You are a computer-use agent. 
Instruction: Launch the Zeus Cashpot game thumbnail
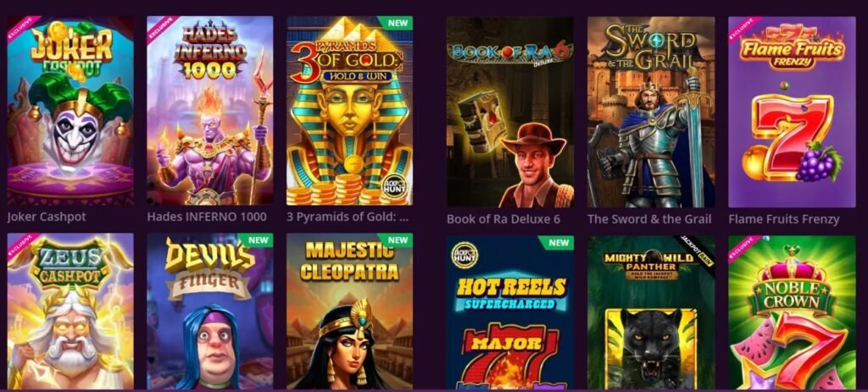point(70,312)
